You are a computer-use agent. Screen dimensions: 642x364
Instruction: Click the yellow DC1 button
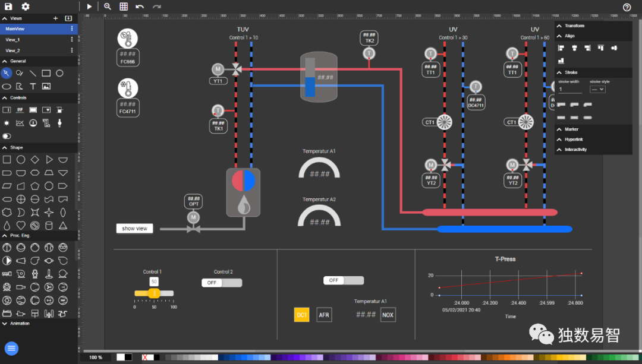[x=302, y=315]
